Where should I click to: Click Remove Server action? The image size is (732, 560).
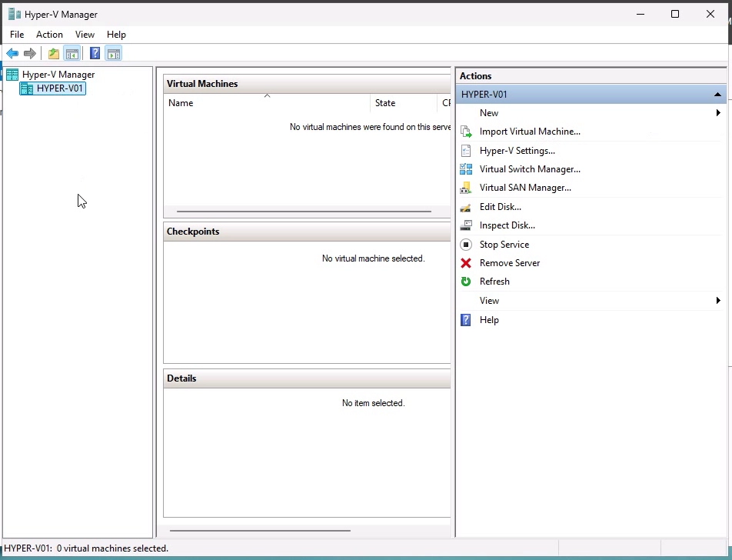[509, 263]
